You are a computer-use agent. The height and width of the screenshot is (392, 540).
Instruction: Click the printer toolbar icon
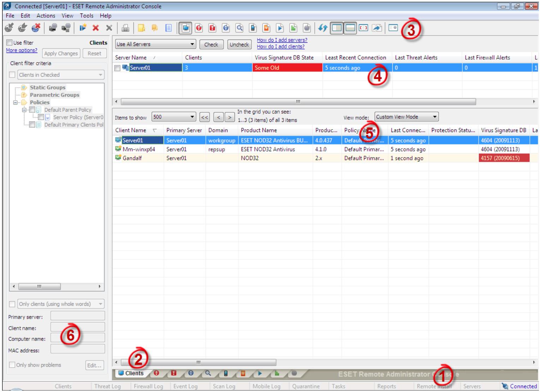pos(126,28)
